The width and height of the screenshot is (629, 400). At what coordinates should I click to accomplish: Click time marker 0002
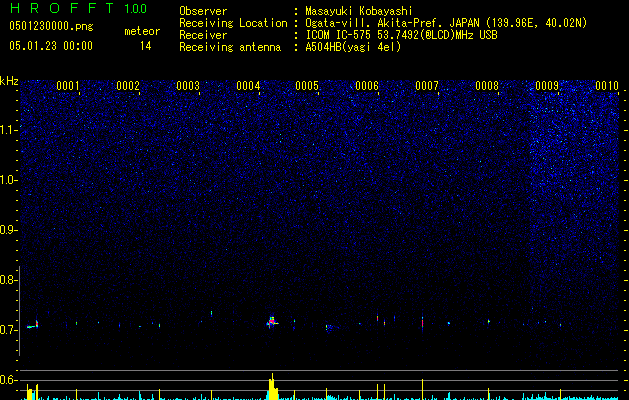tap(128, 86)
